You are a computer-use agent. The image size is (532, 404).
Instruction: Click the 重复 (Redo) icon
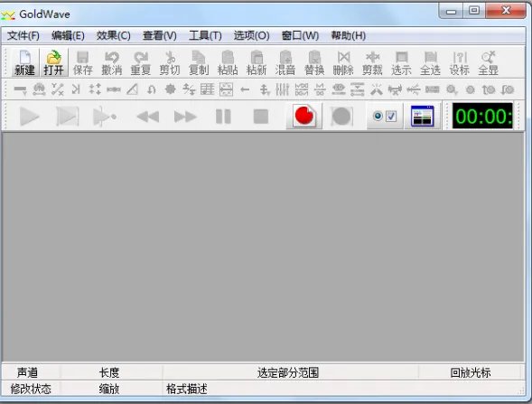click(141, 62)
